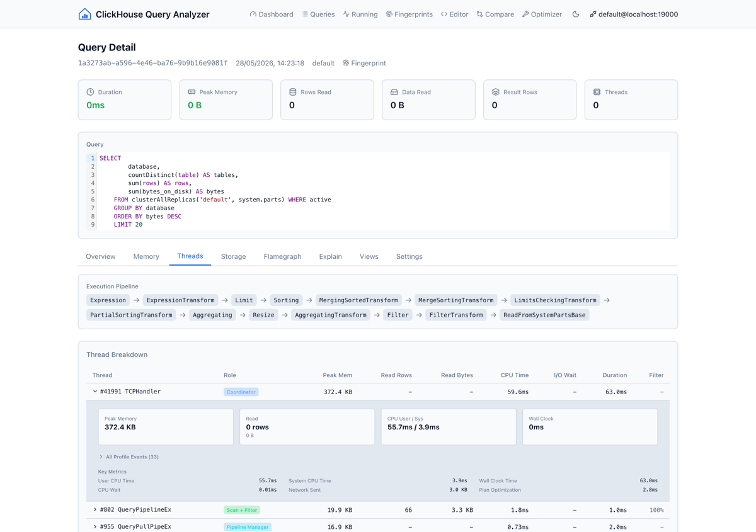
Task: Open the Dashboard nav link
Action: 272,14
